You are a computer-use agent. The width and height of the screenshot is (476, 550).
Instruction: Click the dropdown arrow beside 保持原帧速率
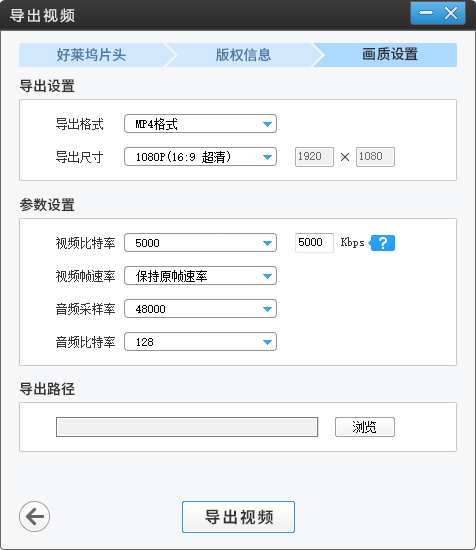(x=267, y=276)
